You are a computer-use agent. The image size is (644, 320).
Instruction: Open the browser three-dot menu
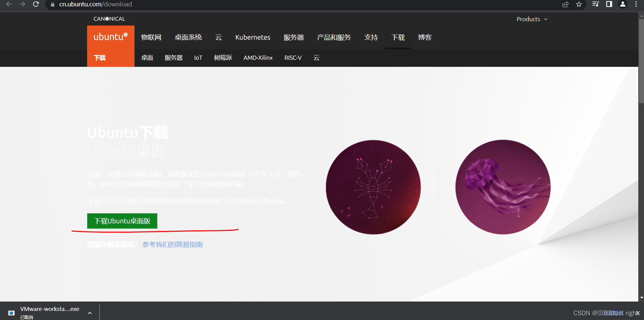(636, 4)
